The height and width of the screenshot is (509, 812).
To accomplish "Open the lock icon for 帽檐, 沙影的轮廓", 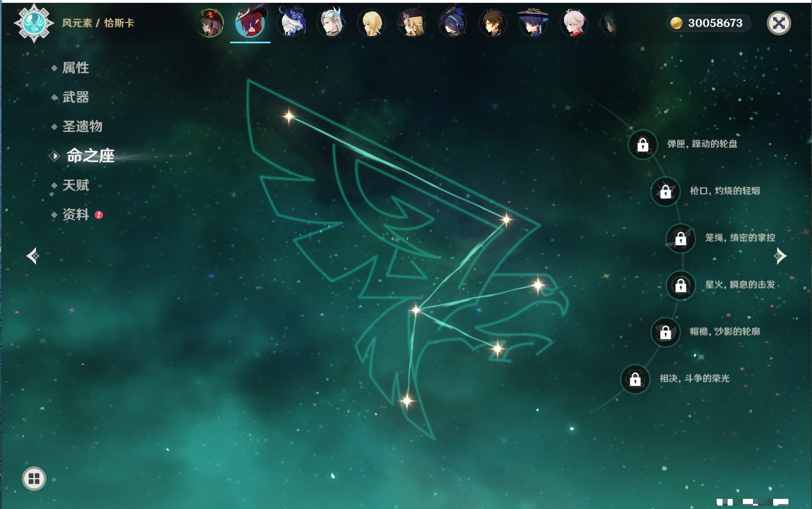I will [666, 332].
